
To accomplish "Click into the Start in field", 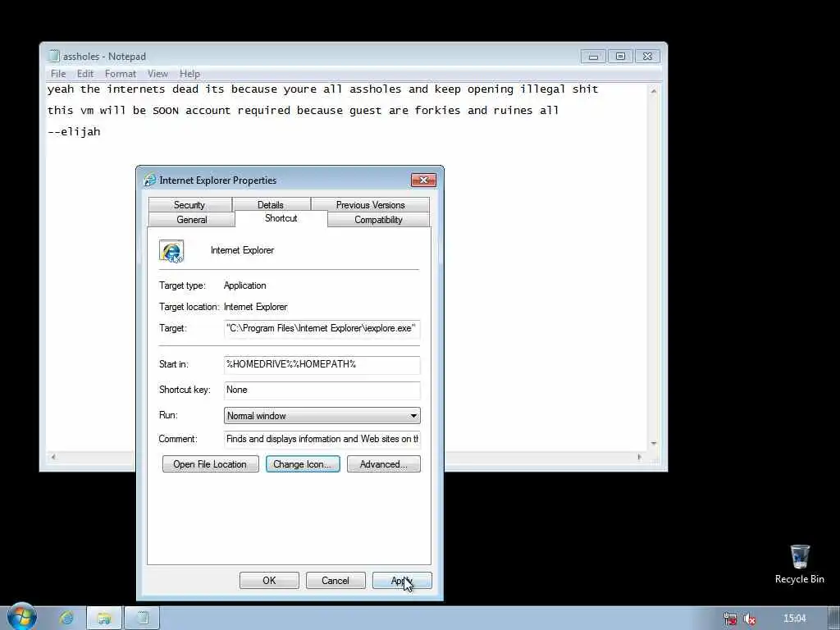I will click(322, 365).
